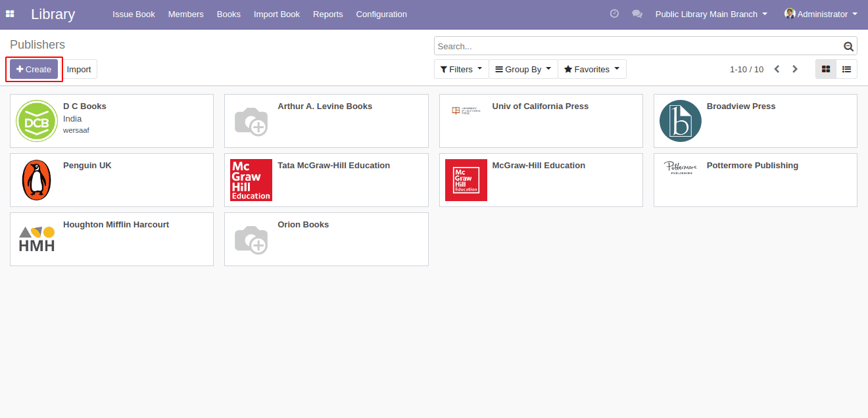Click 'wersaaf' text on D C Books card
This screenshot has width=868, height=418.
coord(76,130)
